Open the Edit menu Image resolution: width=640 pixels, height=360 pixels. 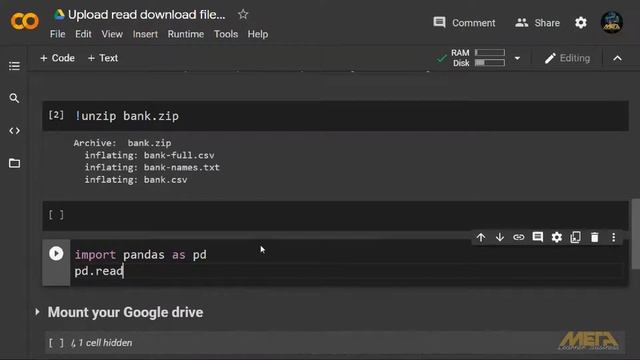click(83, 34)
